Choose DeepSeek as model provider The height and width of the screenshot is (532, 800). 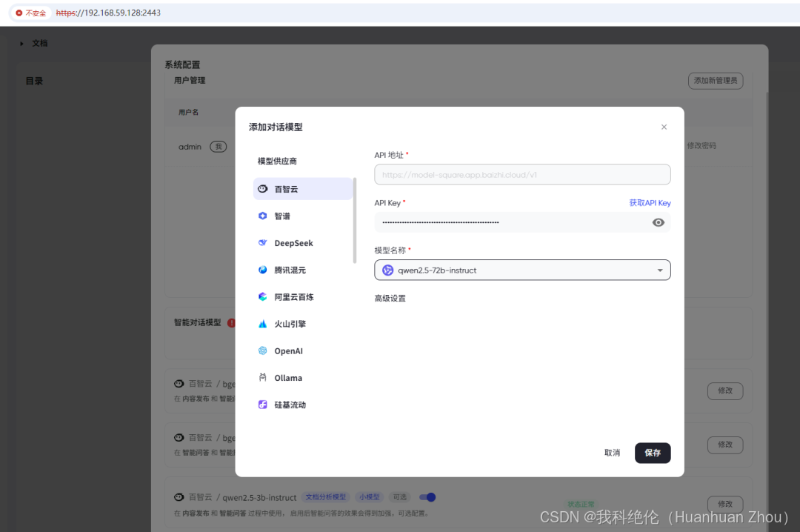click(302, 243)
